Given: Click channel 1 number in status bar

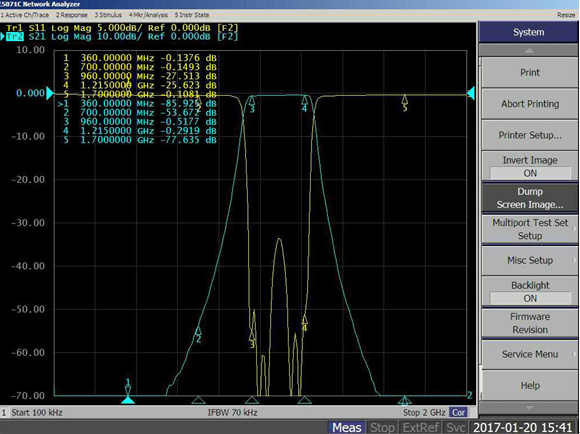Looking at the screenshot, I should (x=4, y=413).
